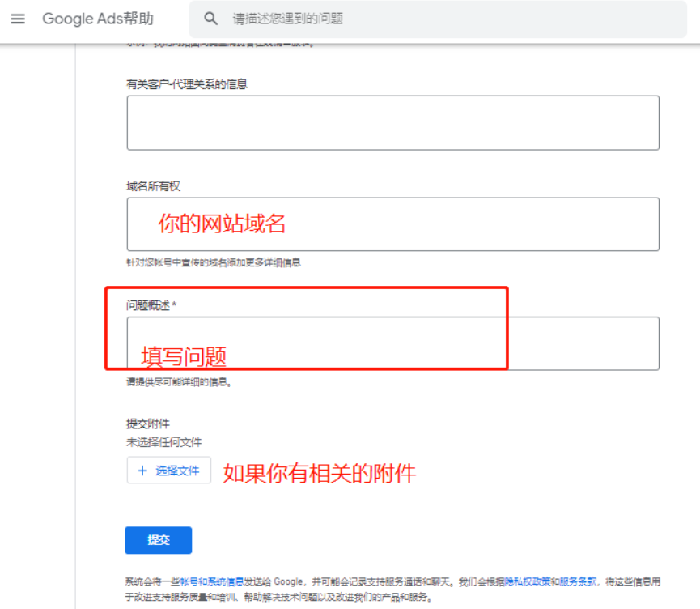Click the 域名所有权 field label

tap(153, 185)
